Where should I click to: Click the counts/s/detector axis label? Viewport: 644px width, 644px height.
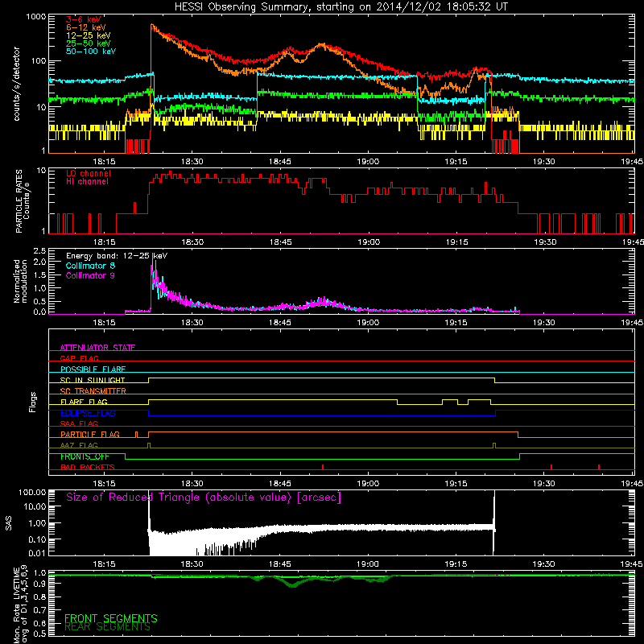[x=17, y=84]
